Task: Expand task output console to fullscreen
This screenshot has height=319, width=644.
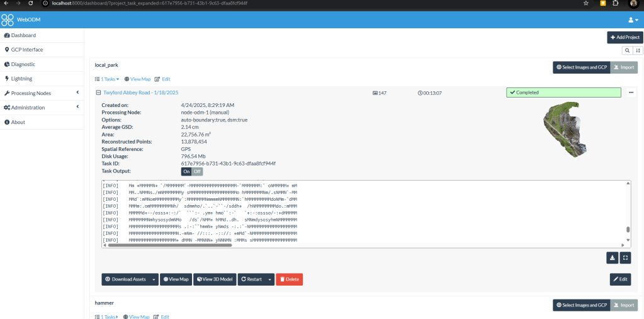Action: [x=624, y=257]
